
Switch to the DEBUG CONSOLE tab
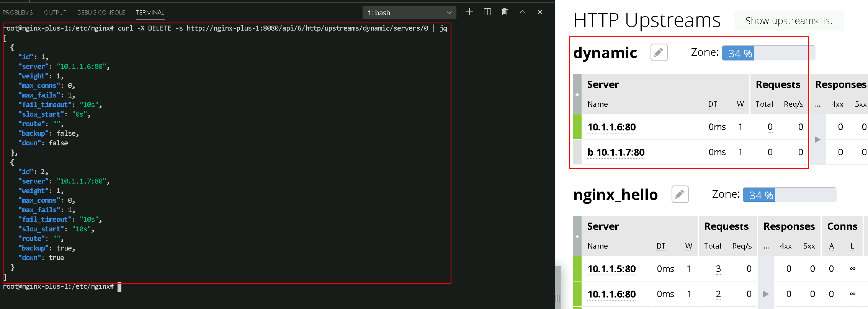click(101, 13)
